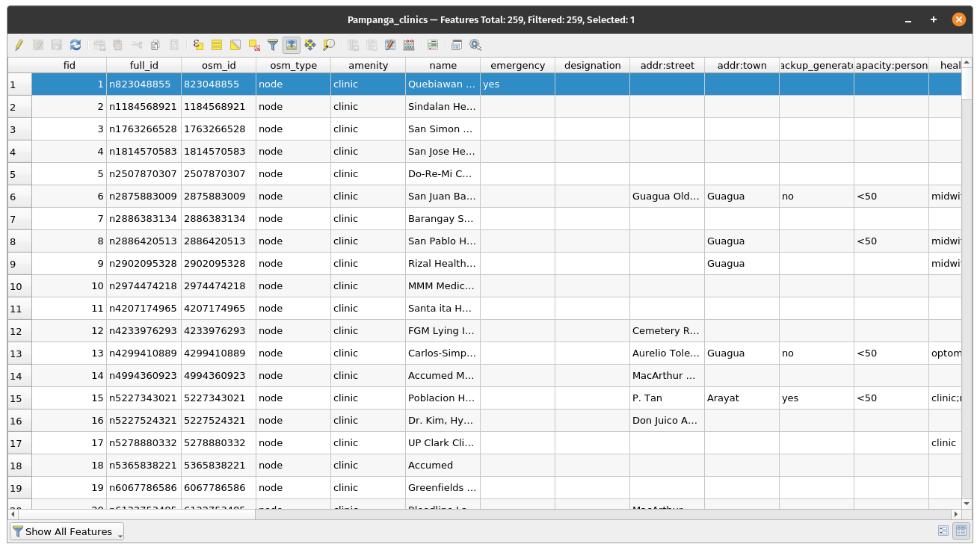Expand the Show All Features dropdown
The image size is (980, 550).
point(67,531)
